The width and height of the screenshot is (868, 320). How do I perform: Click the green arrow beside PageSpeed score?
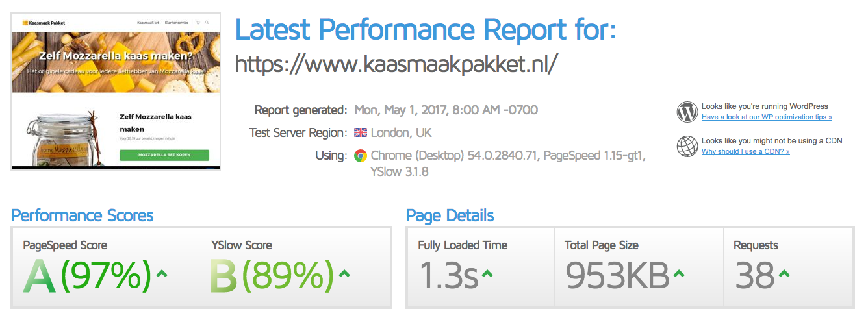click(x=162, y=273)
